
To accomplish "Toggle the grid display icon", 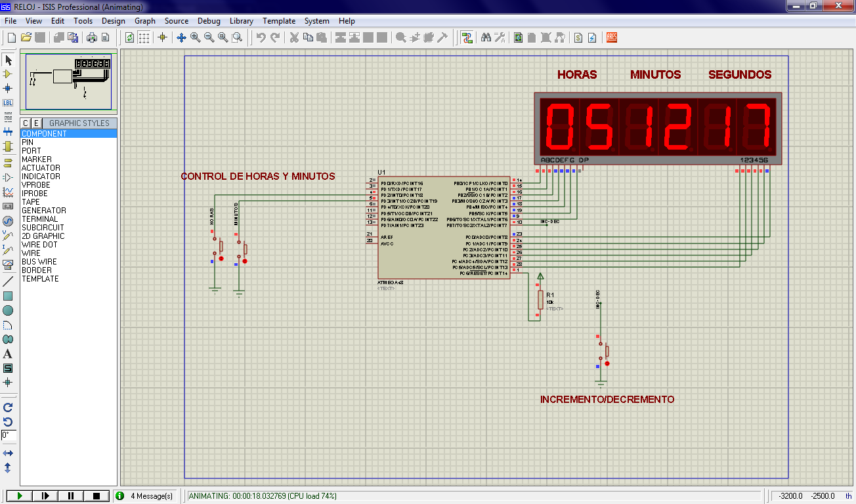I will tap(142, 37).
